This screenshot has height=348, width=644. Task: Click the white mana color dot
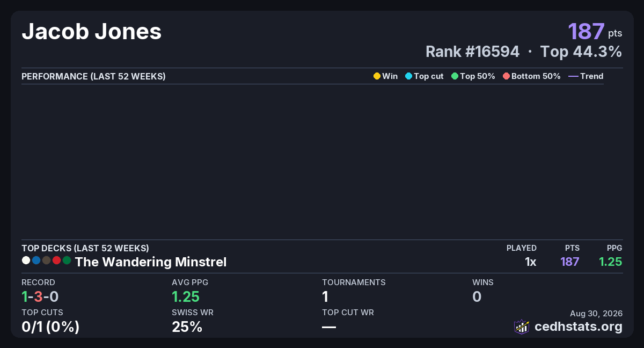point(26,260)
